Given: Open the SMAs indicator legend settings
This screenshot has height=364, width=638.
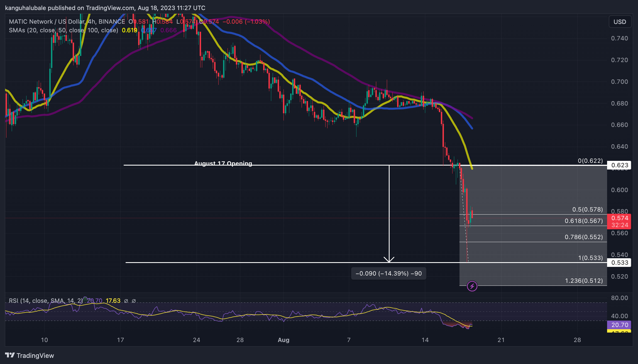Looking at the screenshot, I should [63, 30].
